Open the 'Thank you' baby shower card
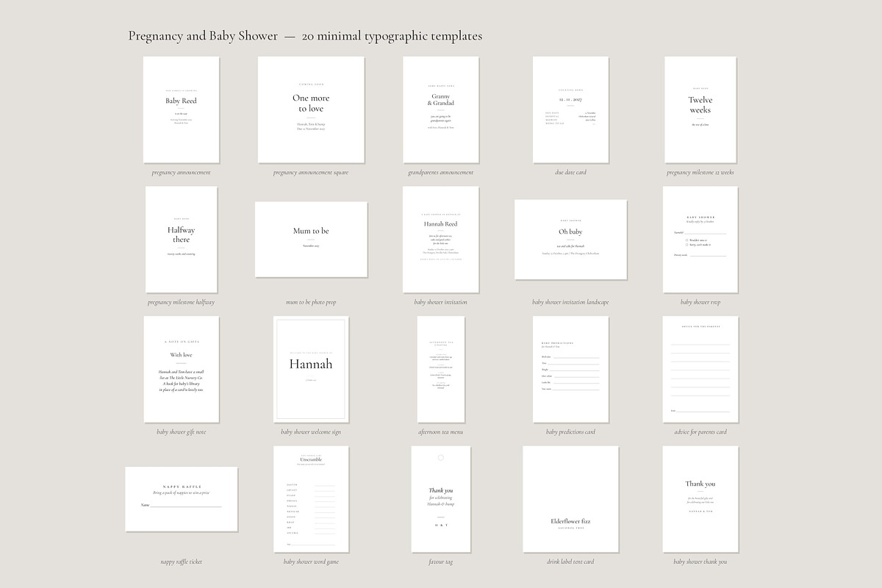 click(x=700, y=499)
